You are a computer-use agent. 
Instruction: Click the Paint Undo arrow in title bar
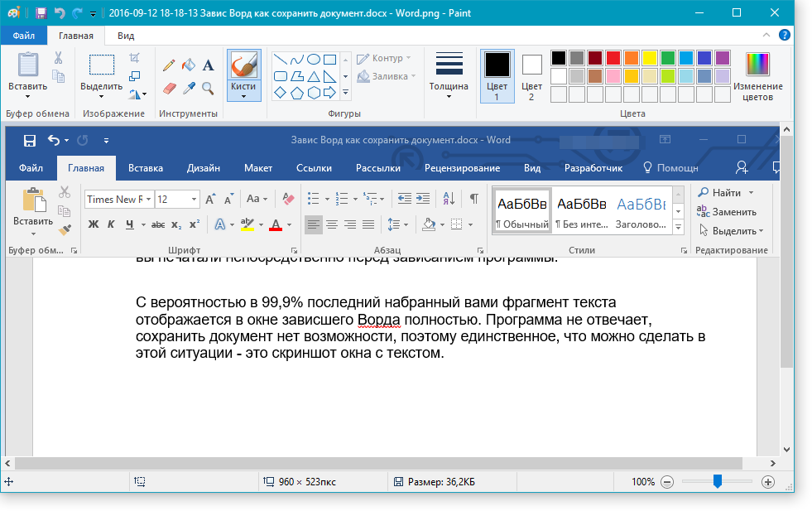pyautogui.click(x=60, y=13)
